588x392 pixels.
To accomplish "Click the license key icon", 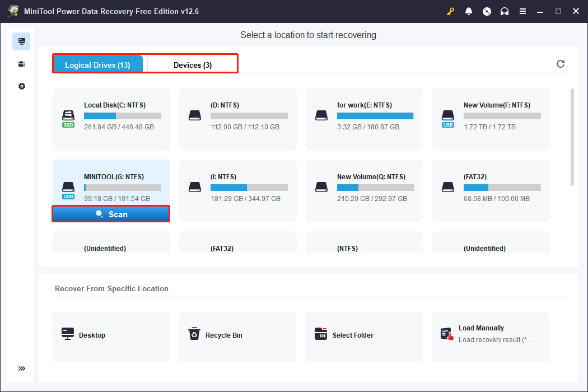I will [x=450, y=11].
